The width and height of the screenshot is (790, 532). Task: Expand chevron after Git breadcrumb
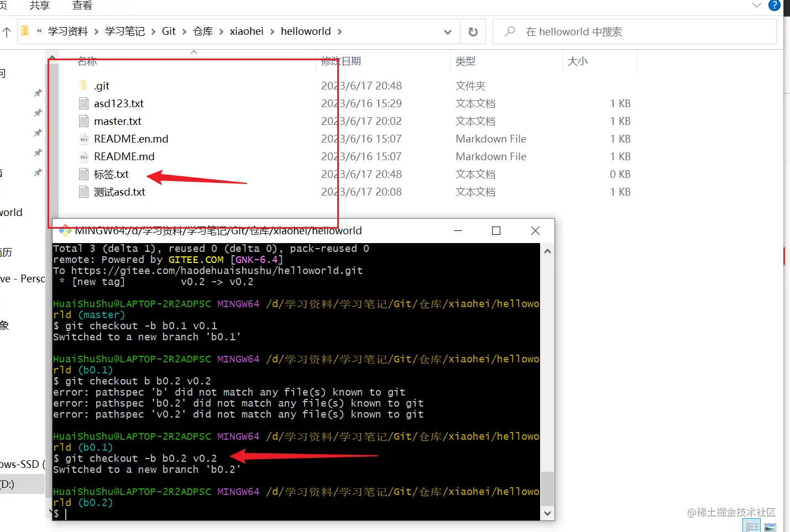pyautogui.click(x=184, y=31)
